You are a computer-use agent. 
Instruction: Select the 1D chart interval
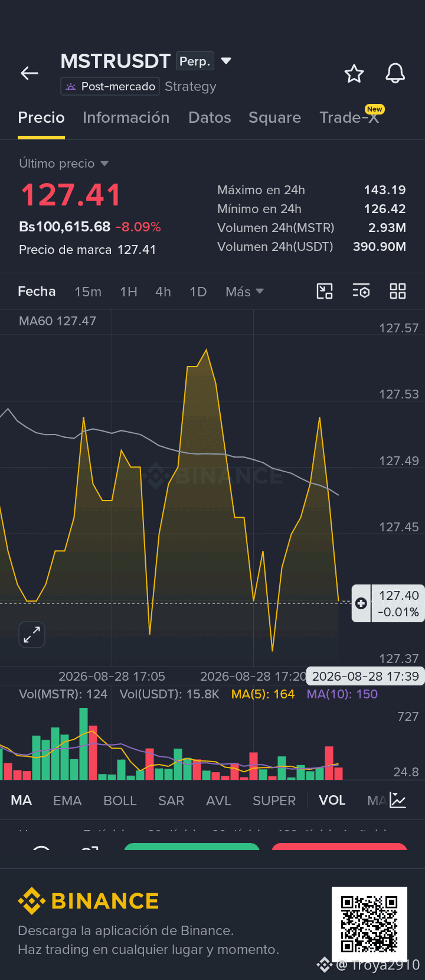198,292
